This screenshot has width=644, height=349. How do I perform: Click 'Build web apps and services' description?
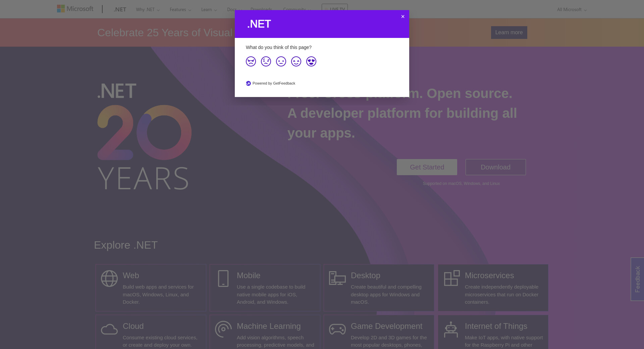pos(158,294)
